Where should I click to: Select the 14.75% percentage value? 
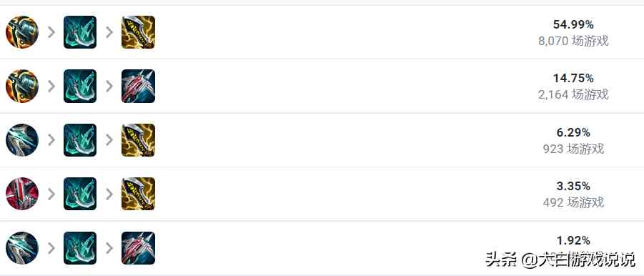573,79
